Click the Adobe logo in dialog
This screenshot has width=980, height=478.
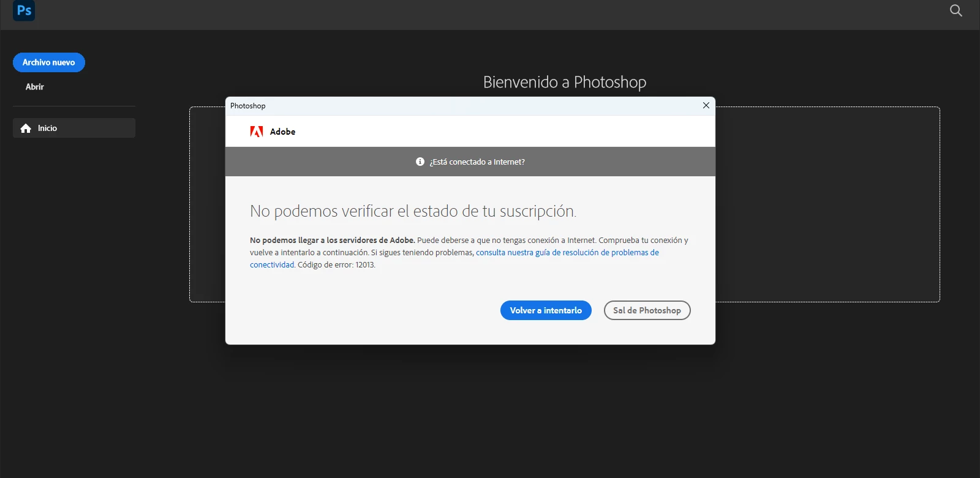click(x=257, y=132)
